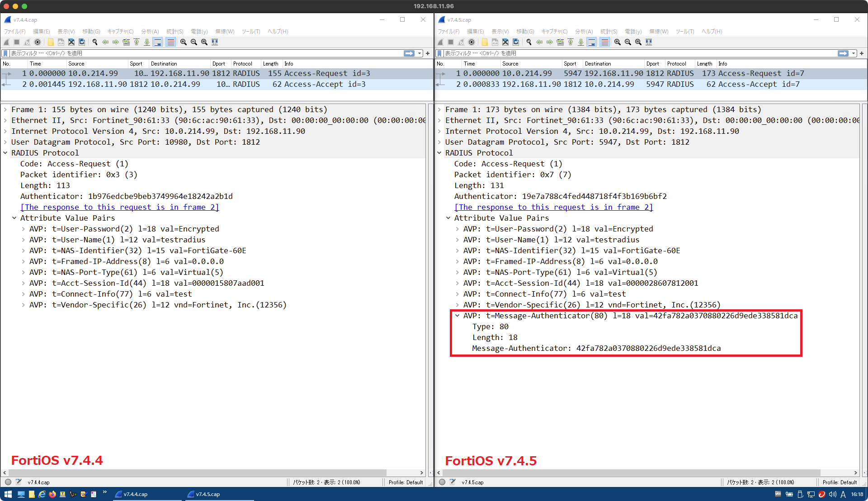Expand Ethernet II row in v7.4.5 window
The height and width of the screenshot is (501, 868).
click(x=439, y=120)
